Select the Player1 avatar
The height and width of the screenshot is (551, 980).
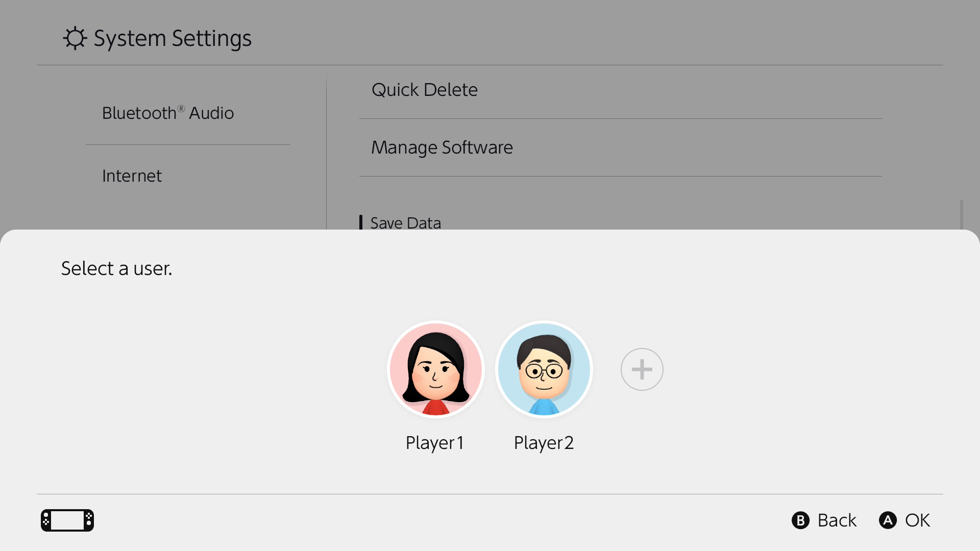point(435,369)
